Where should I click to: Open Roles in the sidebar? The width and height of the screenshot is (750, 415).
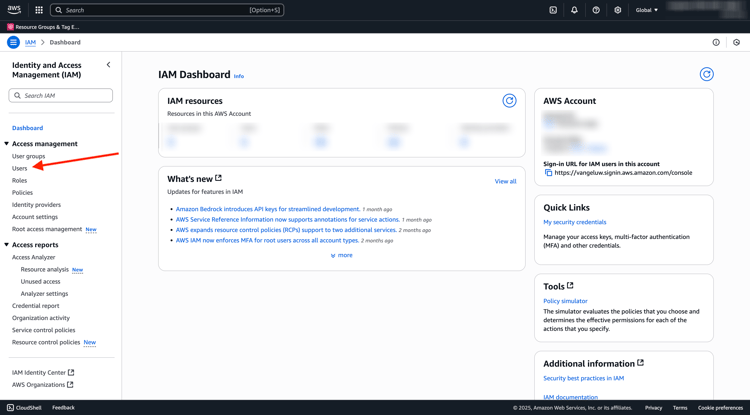point(20,180)
